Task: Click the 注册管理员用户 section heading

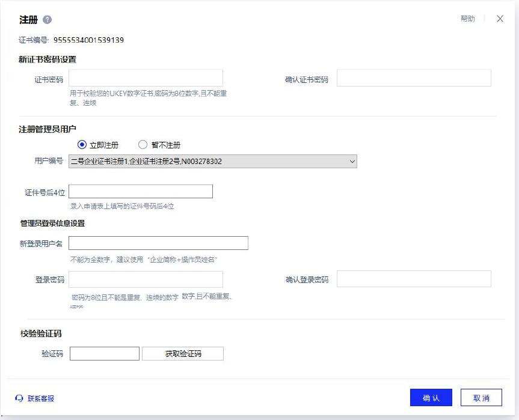Action: tap(48, 129)
